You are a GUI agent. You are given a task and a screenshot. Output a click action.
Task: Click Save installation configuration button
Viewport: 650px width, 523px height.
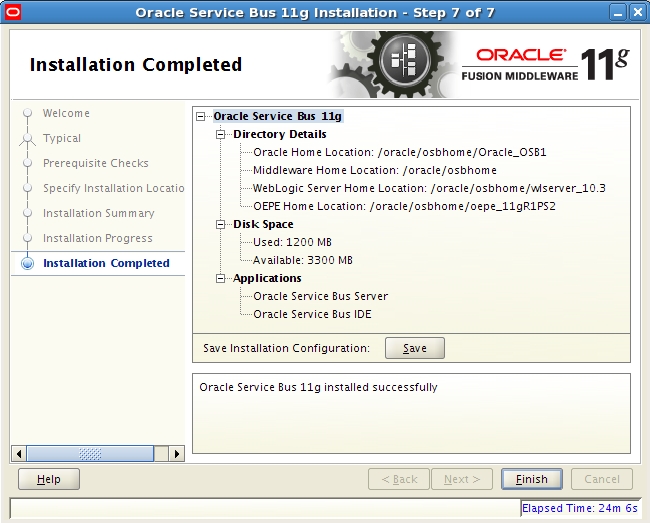415,348
